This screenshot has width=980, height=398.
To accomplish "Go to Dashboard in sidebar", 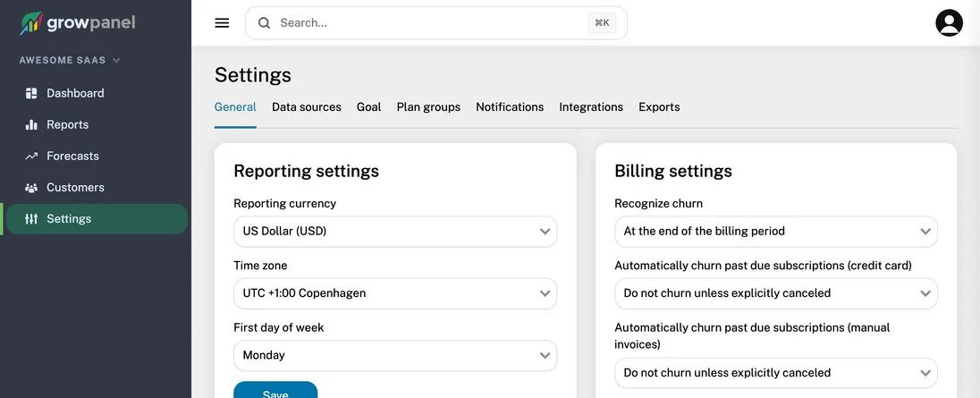I will (x=97, y=93).
